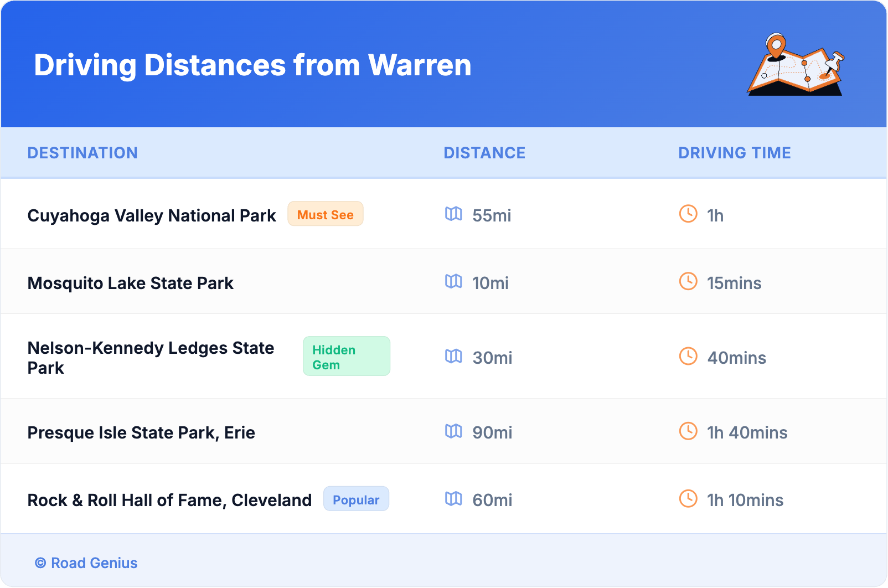Click the Hidden Gem badge
The height and width of the screenshot is (588, 888).
click(346, 357)
